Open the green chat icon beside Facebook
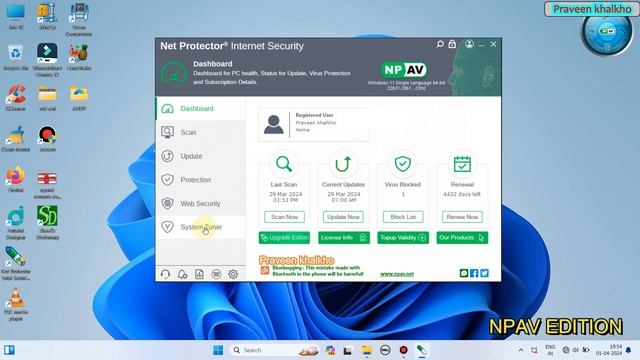The width and height of the screenshot is (640, 360). pyautogui.click(x=464, y=273)
